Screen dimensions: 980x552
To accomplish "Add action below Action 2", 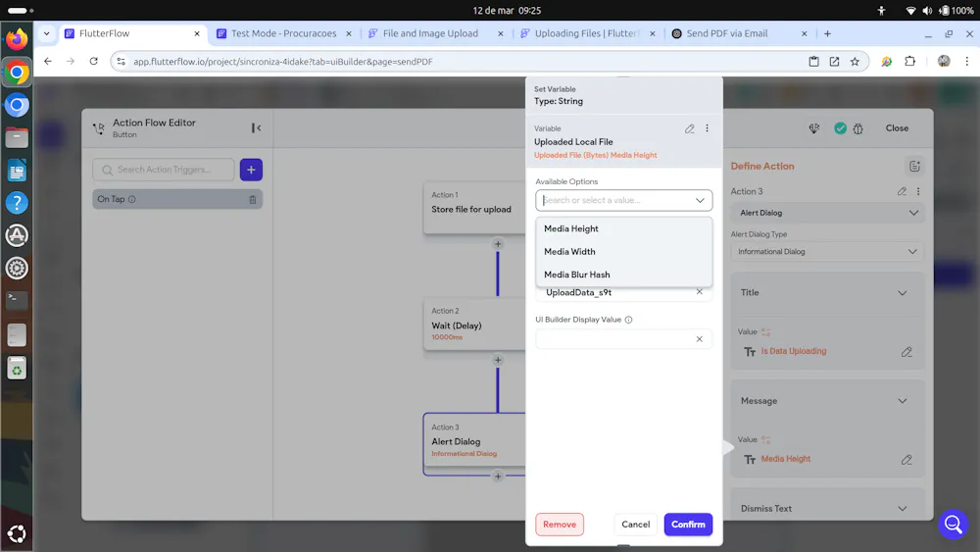I will 498,360.
